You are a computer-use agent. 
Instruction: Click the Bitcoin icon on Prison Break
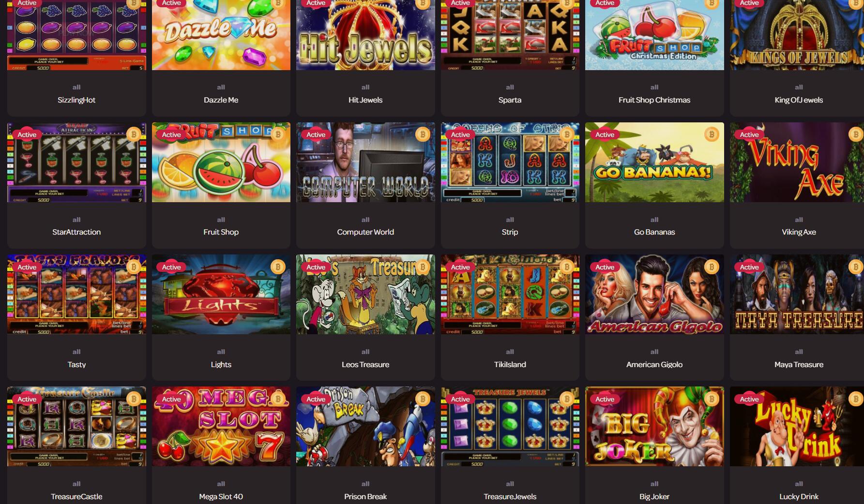click(423, 399)
